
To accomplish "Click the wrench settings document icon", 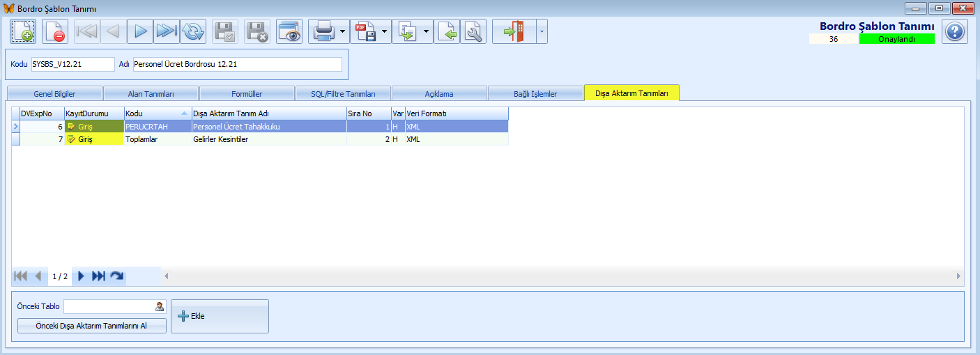I will [x=473, y=32].
